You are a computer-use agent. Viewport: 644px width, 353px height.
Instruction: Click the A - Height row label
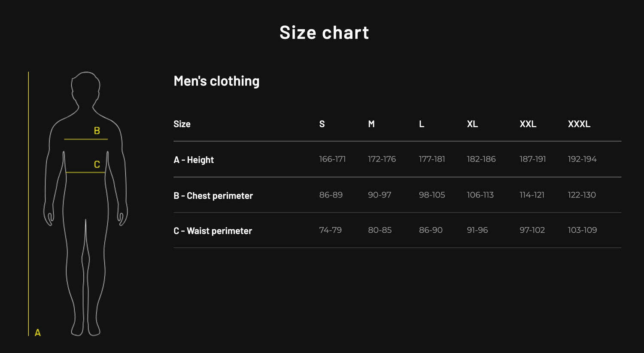(194, 160)
